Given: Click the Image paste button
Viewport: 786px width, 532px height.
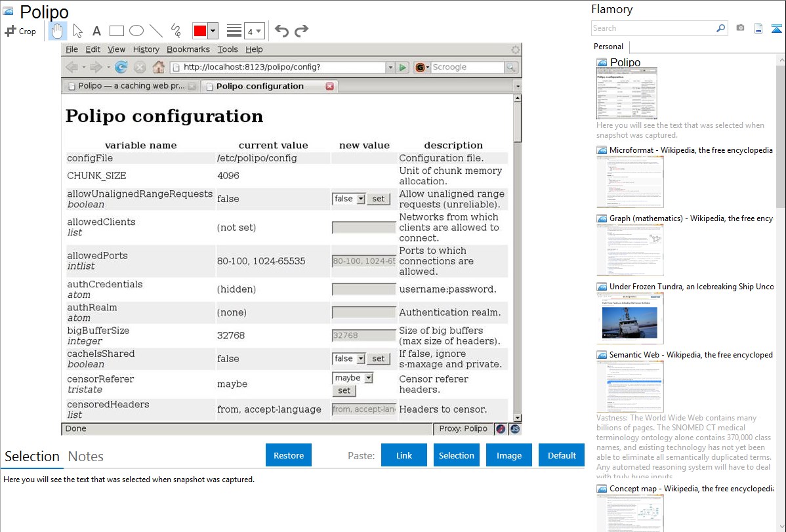Looking at the screenshot, I should pos(508,455).
